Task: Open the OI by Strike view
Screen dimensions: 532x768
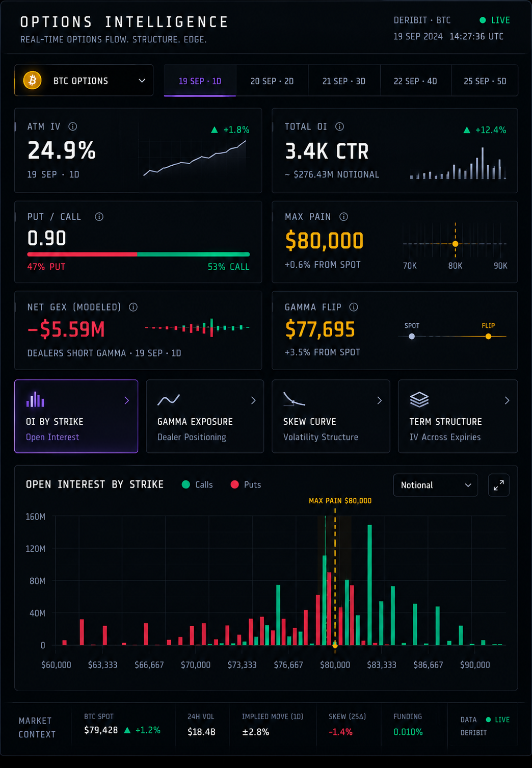Action: coord(76,416)
